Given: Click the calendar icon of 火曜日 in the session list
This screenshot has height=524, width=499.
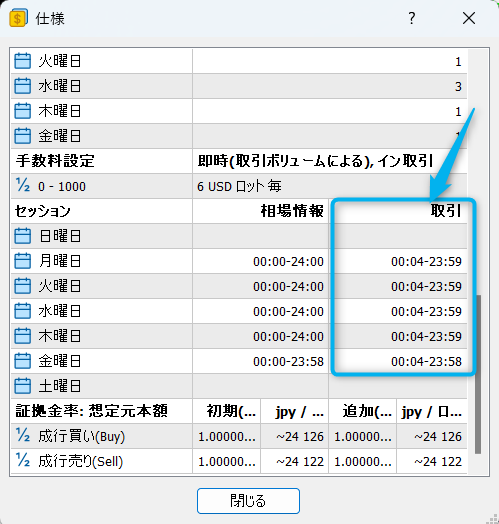Looking at the screenshot, I should point(22,286).
